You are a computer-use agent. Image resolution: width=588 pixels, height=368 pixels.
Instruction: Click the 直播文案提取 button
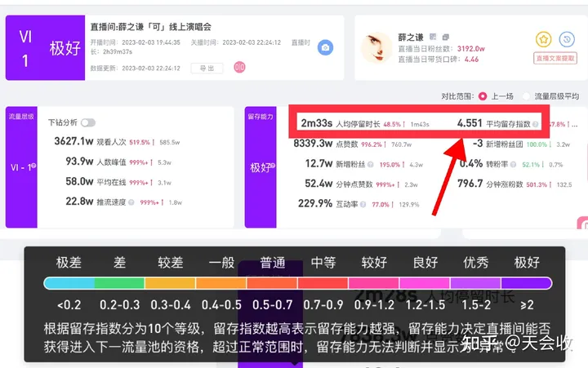(x=555, y=58)
